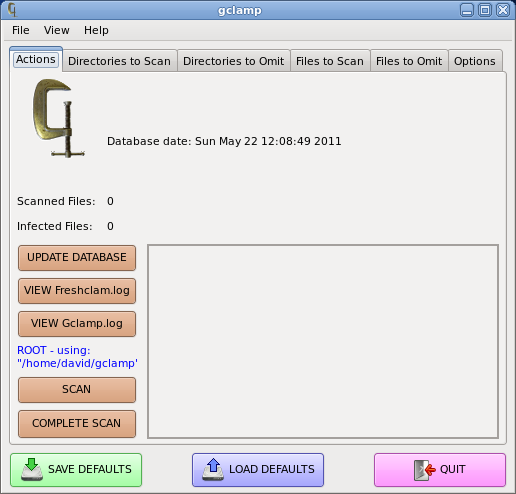Viewport: 516px width, 494px height.
Task: Run a COMPLETE SCAN
Action: click(77, 424)
